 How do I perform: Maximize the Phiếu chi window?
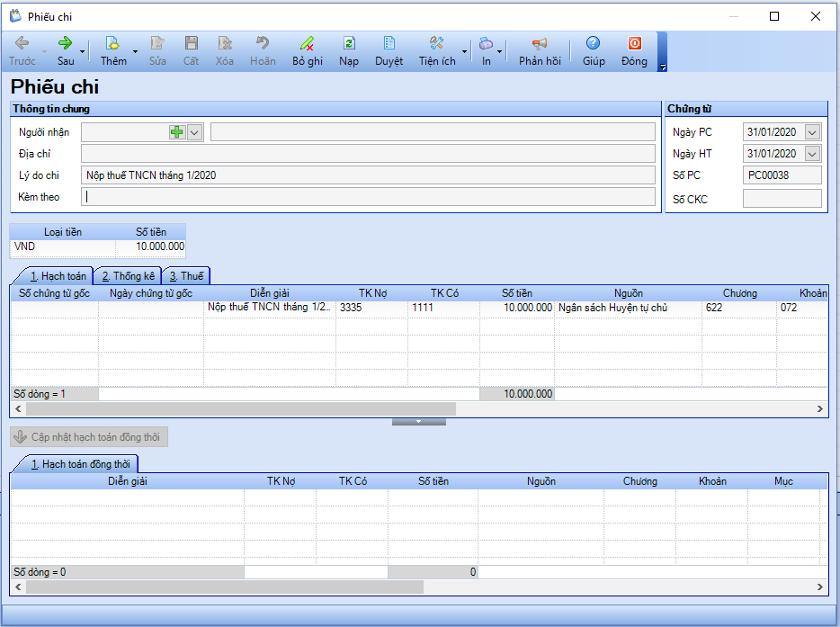click(774, 16)
